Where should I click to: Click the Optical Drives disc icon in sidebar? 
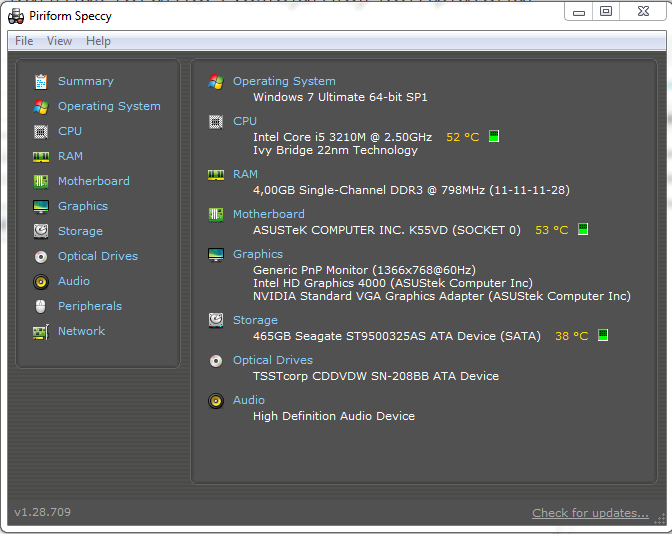tap(41, 257)
